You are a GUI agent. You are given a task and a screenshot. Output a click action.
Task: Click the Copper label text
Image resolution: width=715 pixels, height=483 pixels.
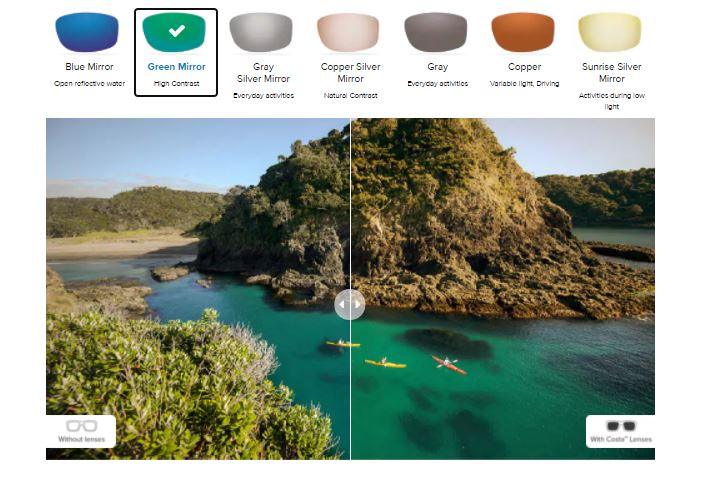(x=524, y=67)
